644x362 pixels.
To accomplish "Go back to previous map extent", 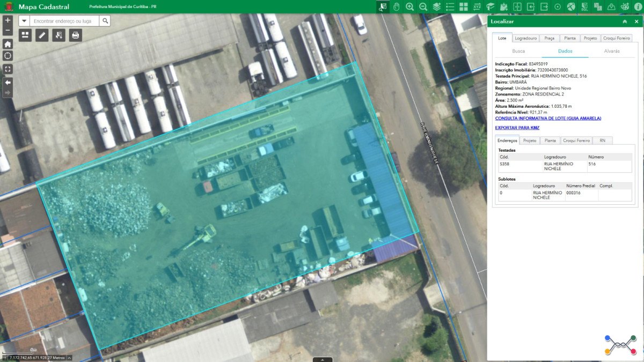I will [8, 82].
